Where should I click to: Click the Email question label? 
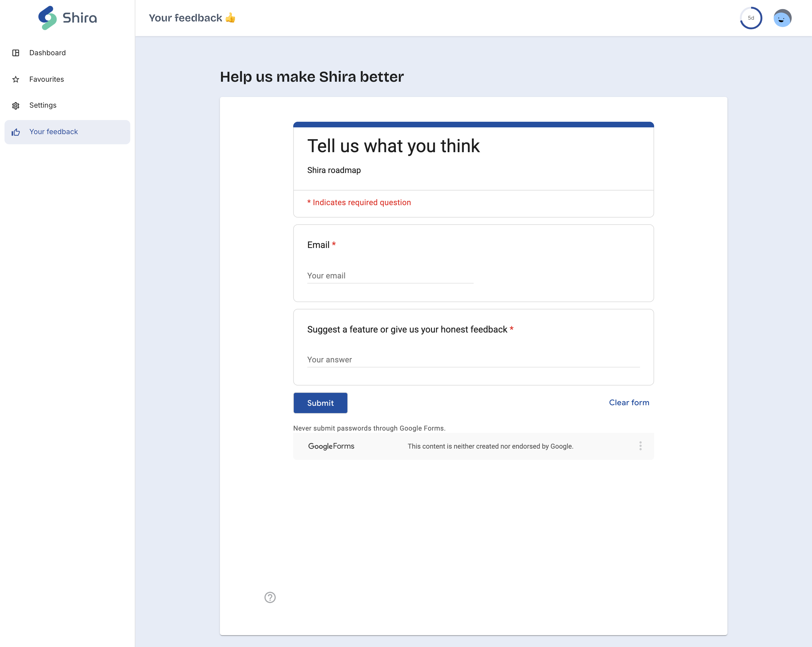321,245
